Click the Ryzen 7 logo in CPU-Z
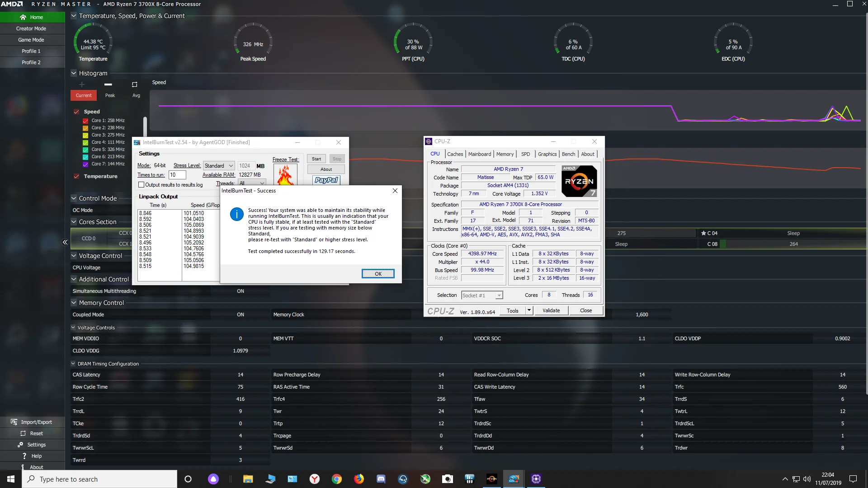 point(579,181)
